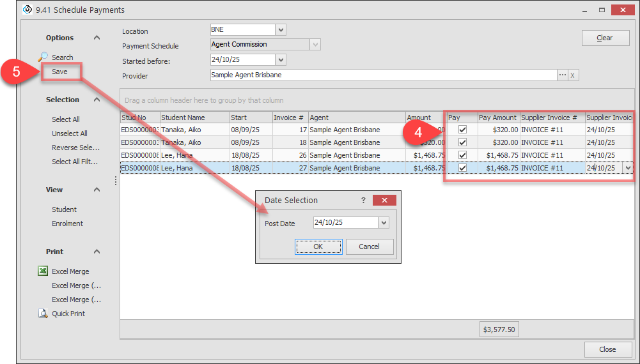This screenshot has width=640, height=364.
Task: Collapse the Options section
Action: click(97, 38)
